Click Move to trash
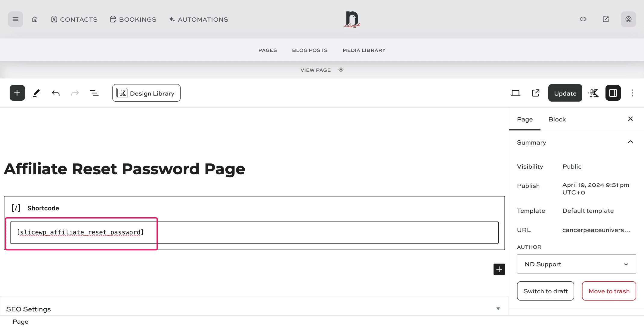The width and height of the screenshot is (644, 327). 609,291
